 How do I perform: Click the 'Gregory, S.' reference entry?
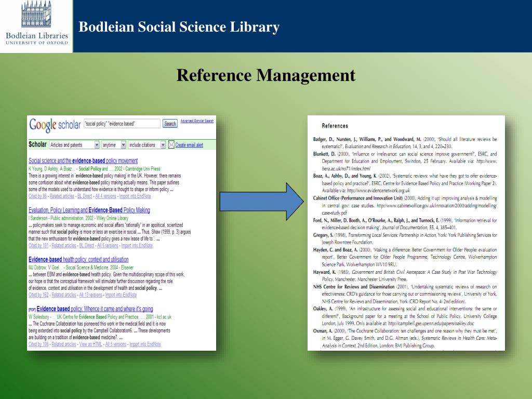point(405,238)
